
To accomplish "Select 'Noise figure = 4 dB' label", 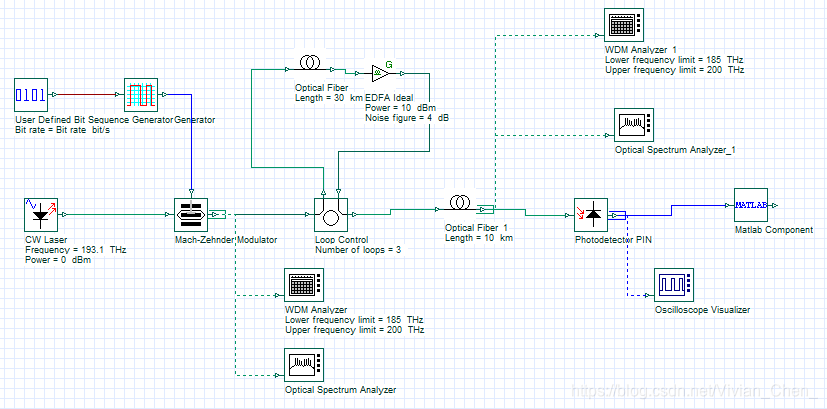I will pyautogui.click(x=407, y=118).
